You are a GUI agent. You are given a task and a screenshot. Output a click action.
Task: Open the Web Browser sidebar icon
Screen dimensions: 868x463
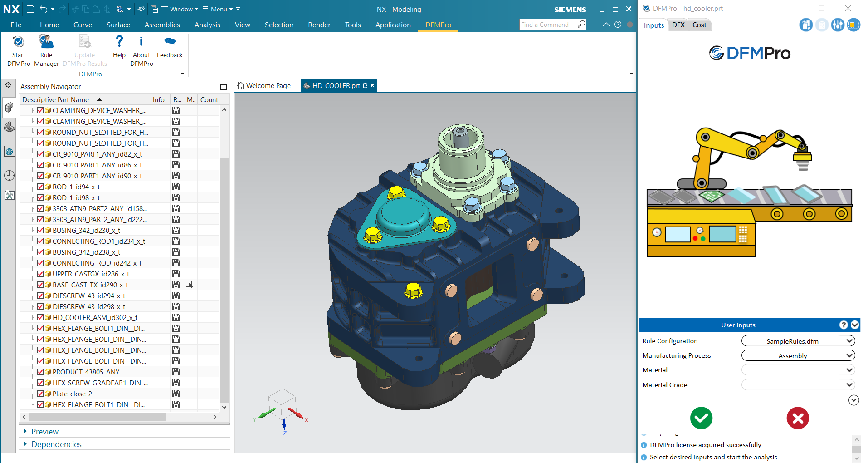coord(10,151)
